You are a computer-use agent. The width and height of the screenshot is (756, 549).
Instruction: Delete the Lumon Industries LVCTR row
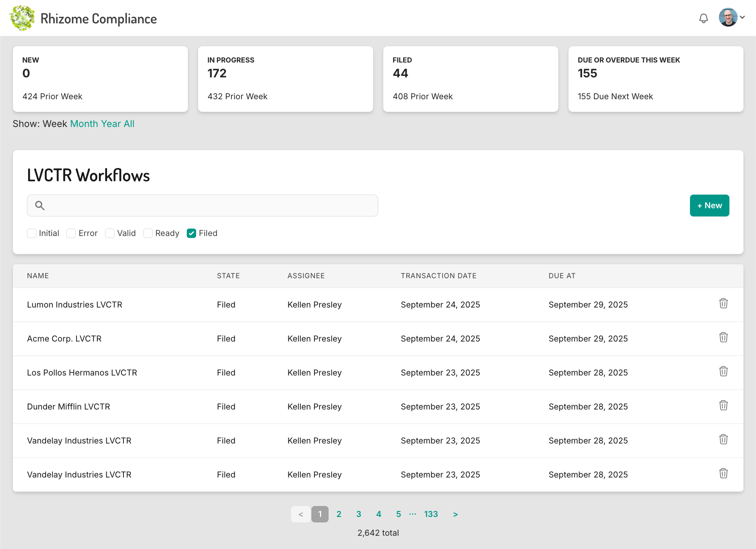point(723,304)
